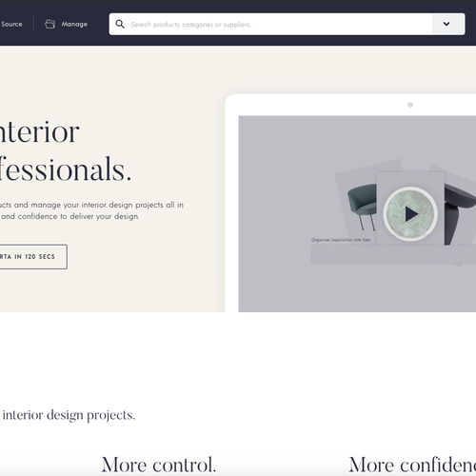Click the 'interior design projects.' heading text

point(69,415)
